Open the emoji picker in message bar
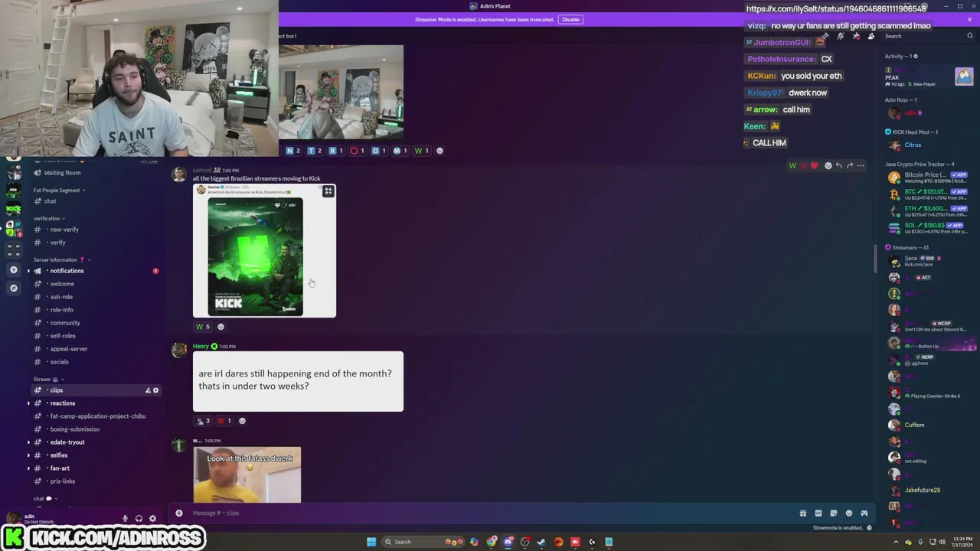Viewport: 980px width, 551px height. (849, 513)
